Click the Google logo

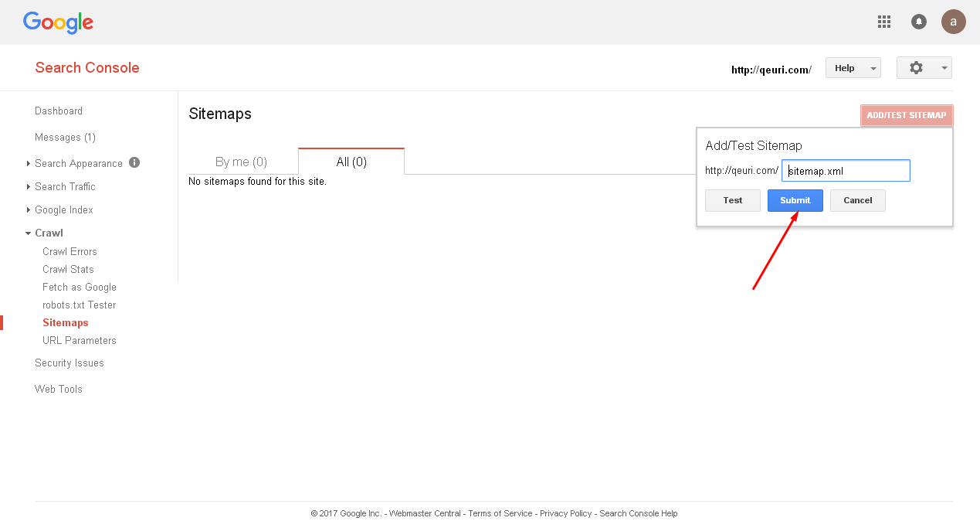[58, 22]
